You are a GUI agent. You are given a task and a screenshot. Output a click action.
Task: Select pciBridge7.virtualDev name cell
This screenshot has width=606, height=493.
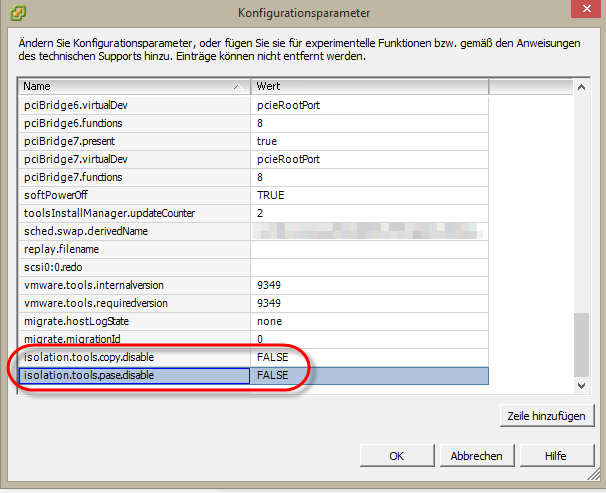click(x=134, y=159)
